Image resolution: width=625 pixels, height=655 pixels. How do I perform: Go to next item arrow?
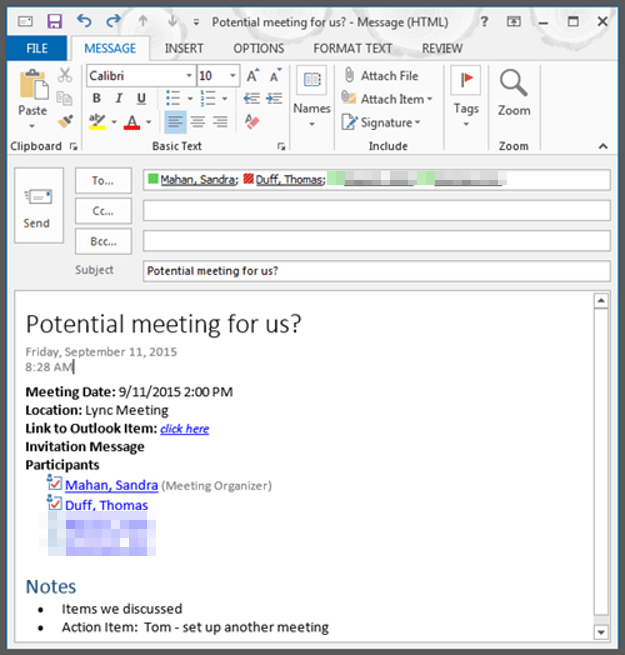[x=172, y=21]
